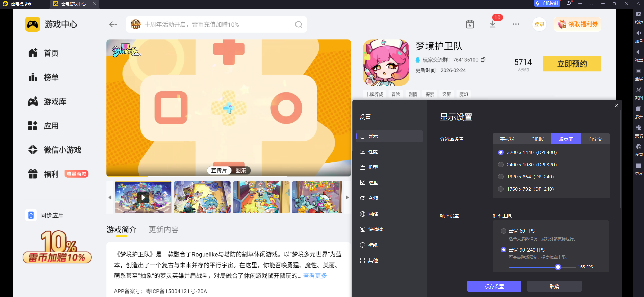Collapse the right sidebar with double chevron
The width and height of the screenshot is (644, 297).
pos(639,4)
